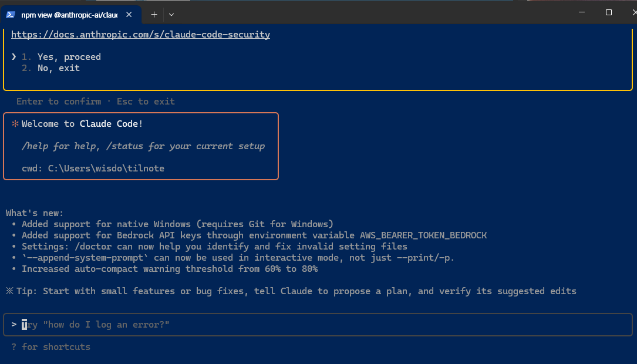Click the prompt input field placeholder

(96, 325)
